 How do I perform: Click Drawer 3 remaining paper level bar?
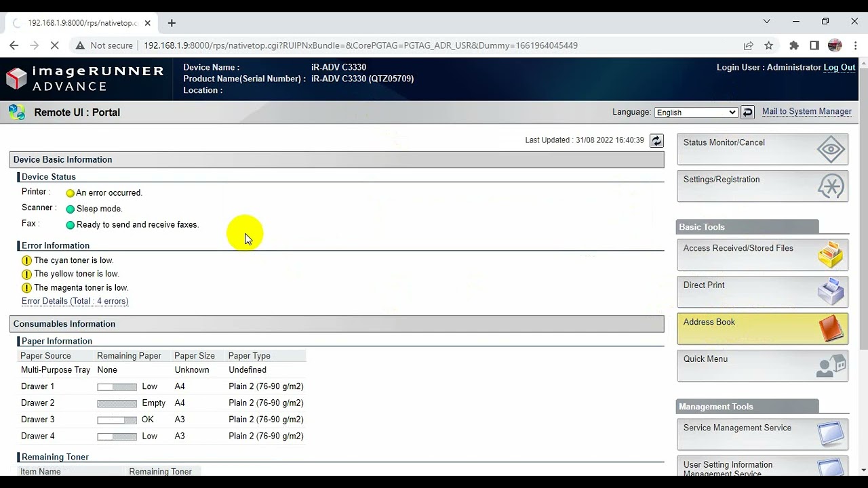point(117,420)
